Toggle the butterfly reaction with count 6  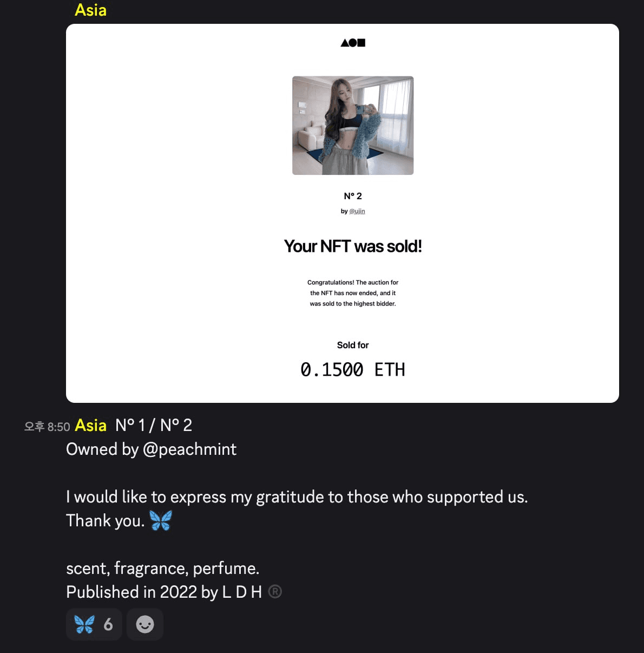tap(94, 624)
